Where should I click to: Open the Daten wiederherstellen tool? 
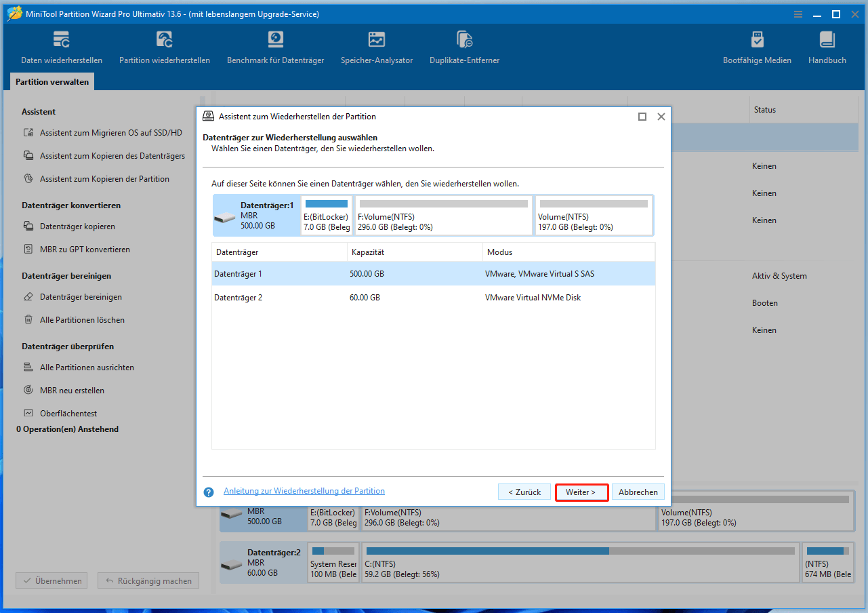click(61, 46)
